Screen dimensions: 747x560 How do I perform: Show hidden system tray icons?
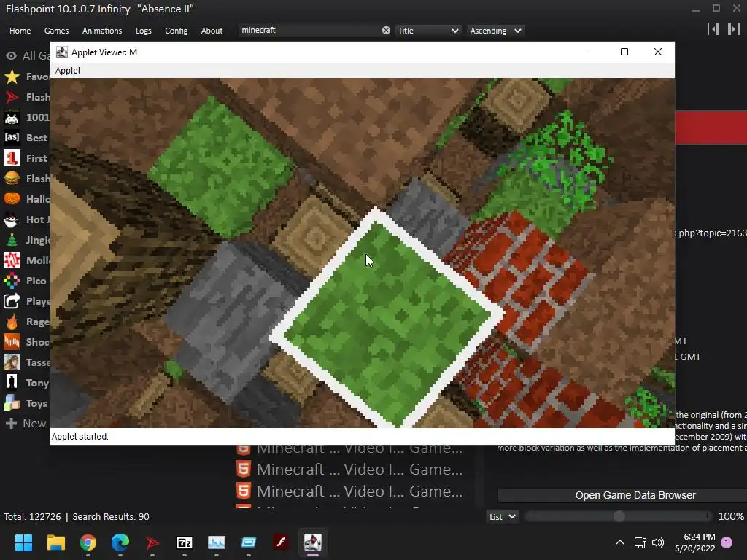[620, 542]
